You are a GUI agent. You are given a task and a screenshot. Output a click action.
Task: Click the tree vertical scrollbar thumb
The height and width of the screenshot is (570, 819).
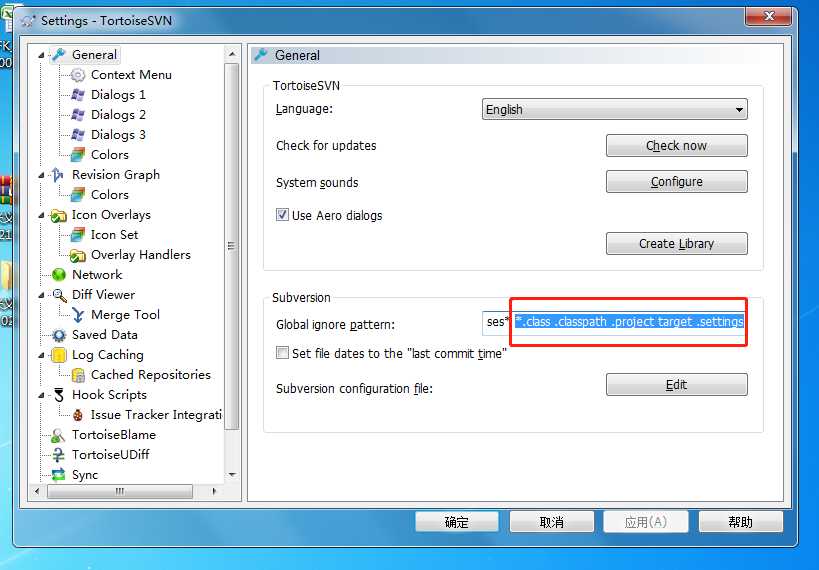[232, 246]
